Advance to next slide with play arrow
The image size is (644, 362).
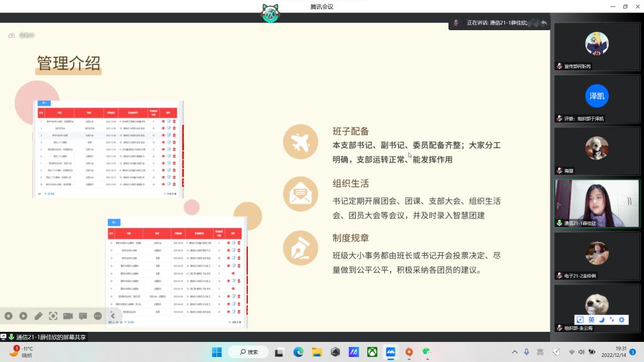[23, 315]
